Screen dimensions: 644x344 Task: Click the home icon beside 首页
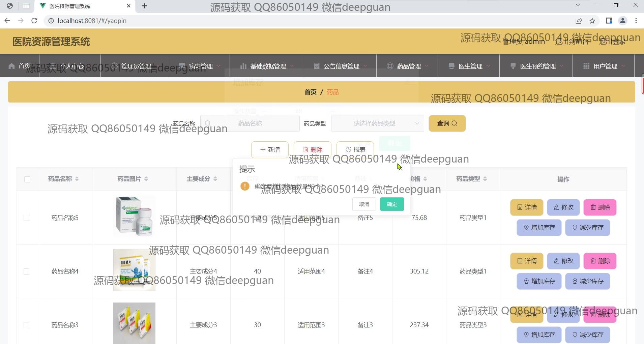point(12,66)
